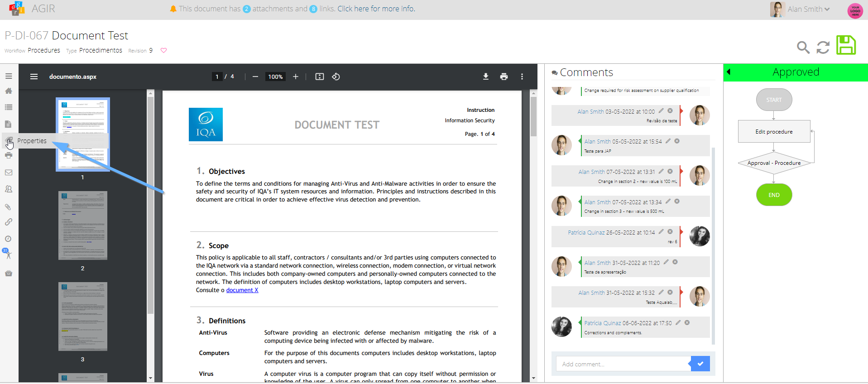Open the left sidebar hamburger menu
The image size is (868, 384).
pyautogui.click(x=9, y=77)
